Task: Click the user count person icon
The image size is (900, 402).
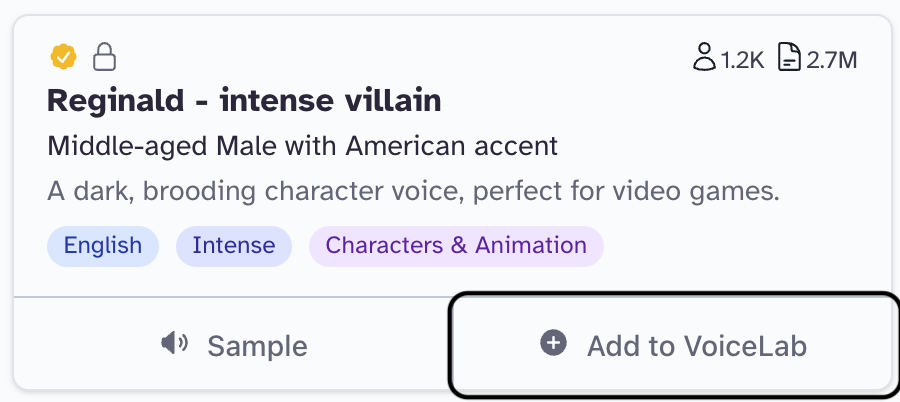Action: (704, 59)
